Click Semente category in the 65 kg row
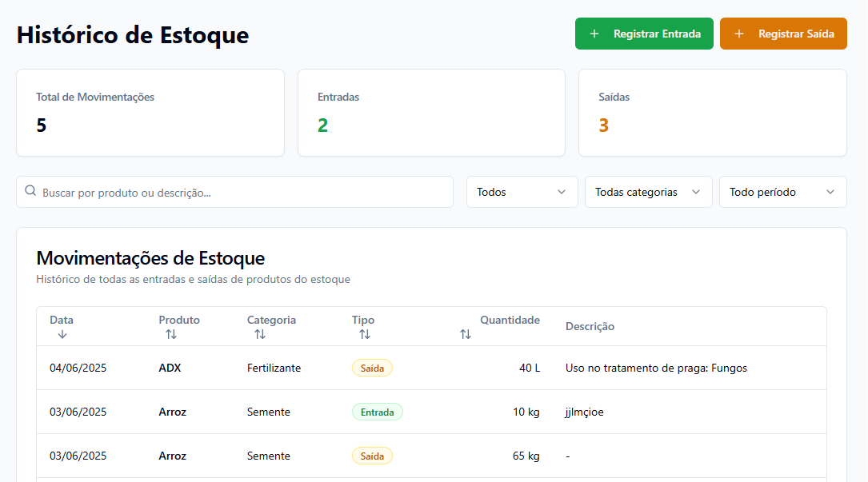This screenshot has height=482, width=868. (x=269, y=456)
